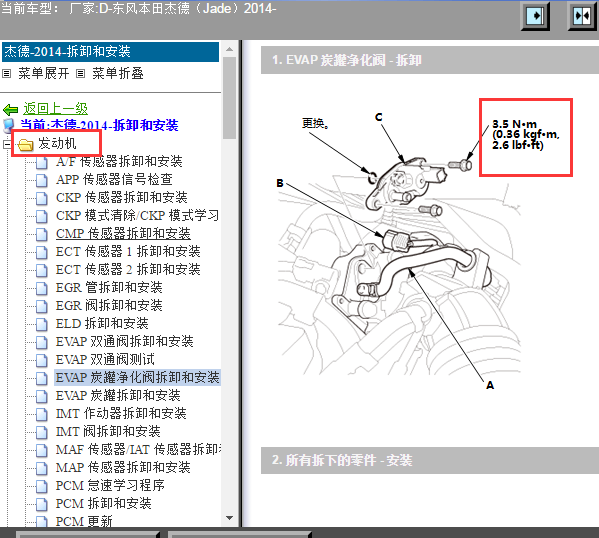Select highlighted EVAP 炭罐净化阀拆卸和安装
599x538 pixels.
point(138,378)
